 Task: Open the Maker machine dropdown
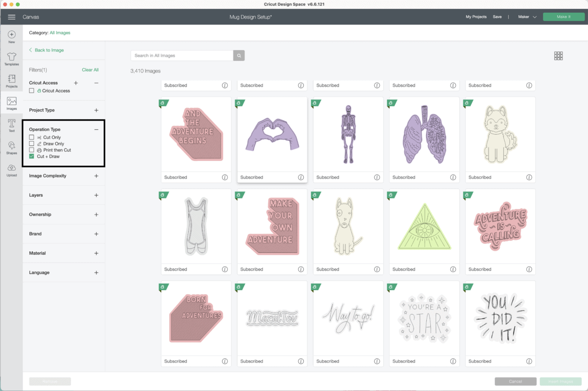(527, 17)
